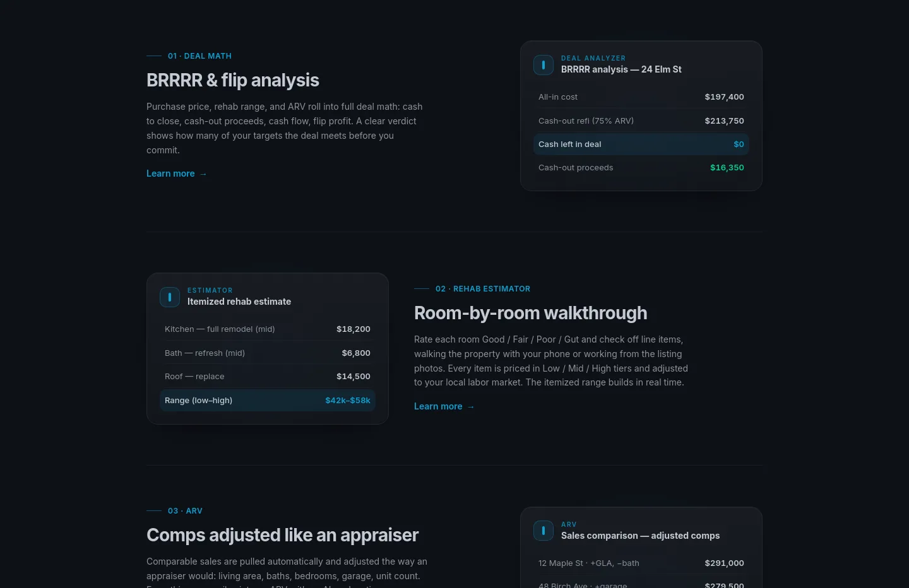Click "Comps adjusted like an appraiser" heading
Screen dimensions: 909x588
click(x=282, y=535)
